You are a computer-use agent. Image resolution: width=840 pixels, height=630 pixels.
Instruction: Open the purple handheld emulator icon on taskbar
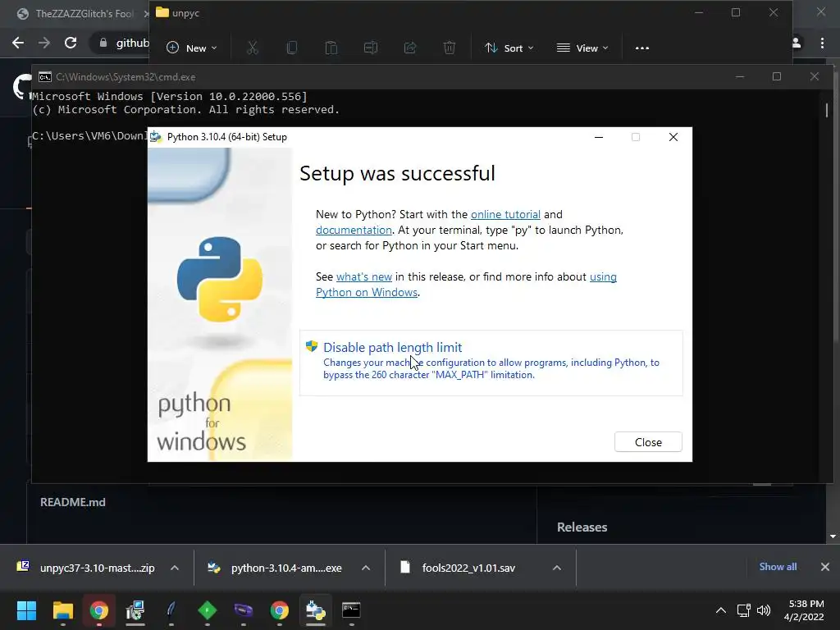click(x=243, y=610)
